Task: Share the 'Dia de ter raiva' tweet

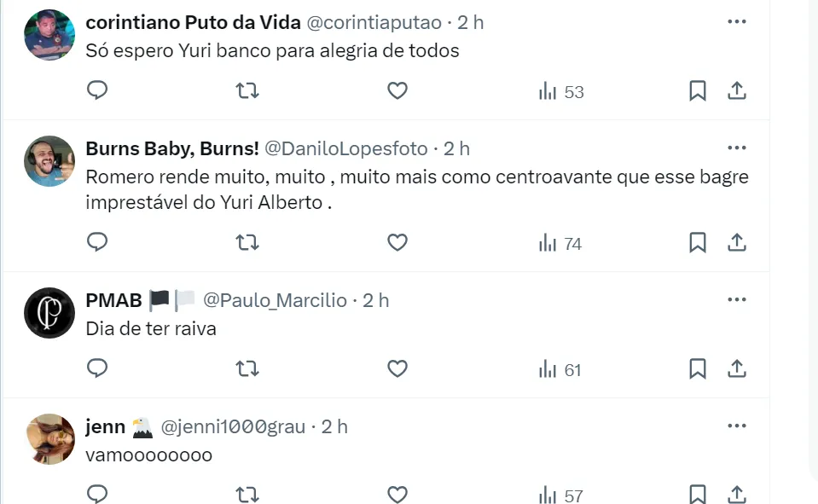Action: pos(737,369)
